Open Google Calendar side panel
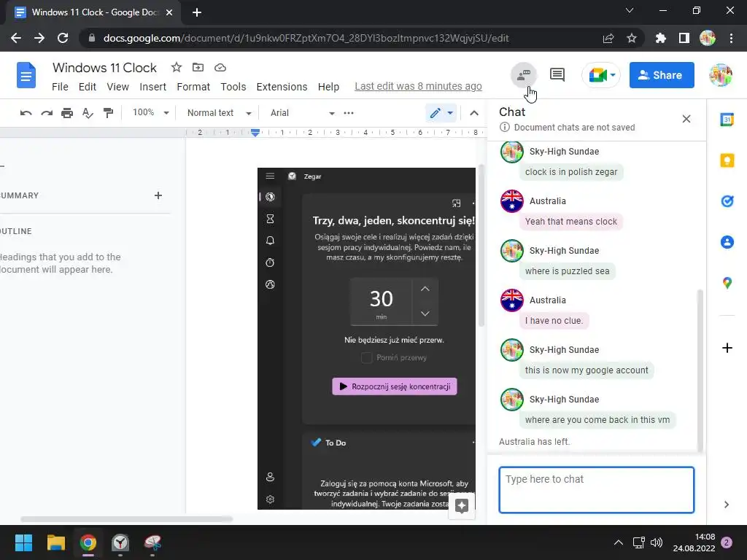Screen dimensions: 747x560 click(x=727, y=120)
